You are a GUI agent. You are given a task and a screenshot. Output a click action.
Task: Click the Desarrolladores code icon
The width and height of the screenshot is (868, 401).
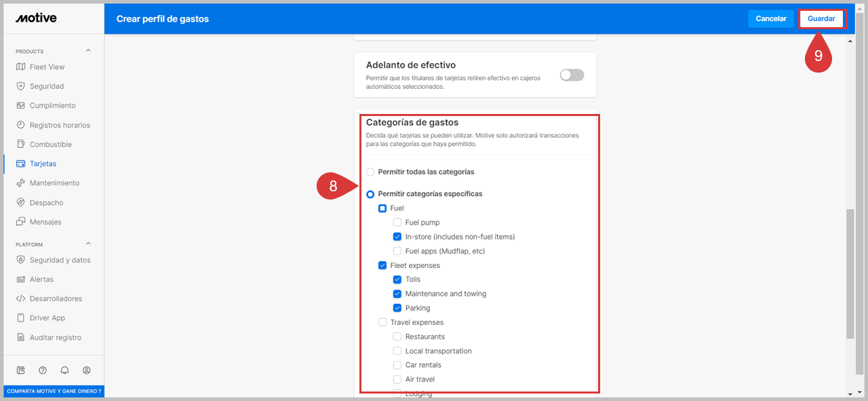tap(21, 299)
